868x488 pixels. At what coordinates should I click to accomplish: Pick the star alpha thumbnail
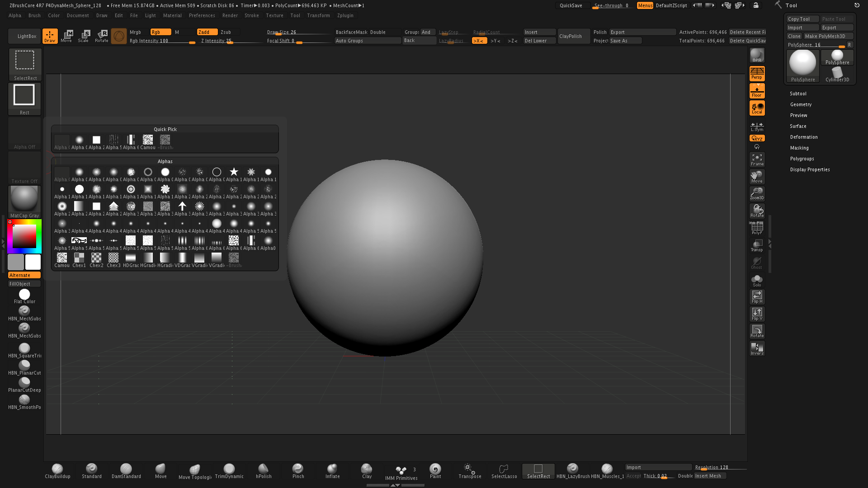tap(234, 172)
